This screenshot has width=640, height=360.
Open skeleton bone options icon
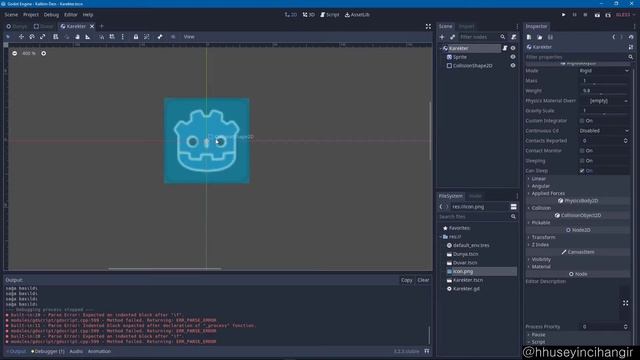[160, 37]
